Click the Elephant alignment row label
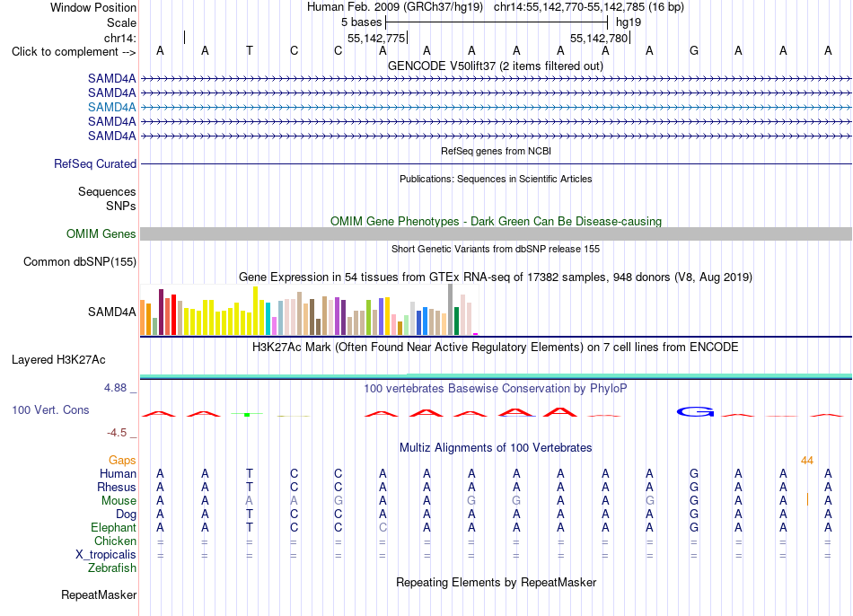 [x=113, y=528]
